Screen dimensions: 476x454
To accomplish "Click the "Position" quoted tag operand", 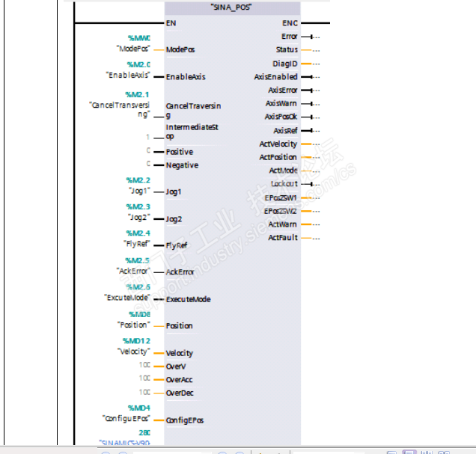I will [134, 325].
